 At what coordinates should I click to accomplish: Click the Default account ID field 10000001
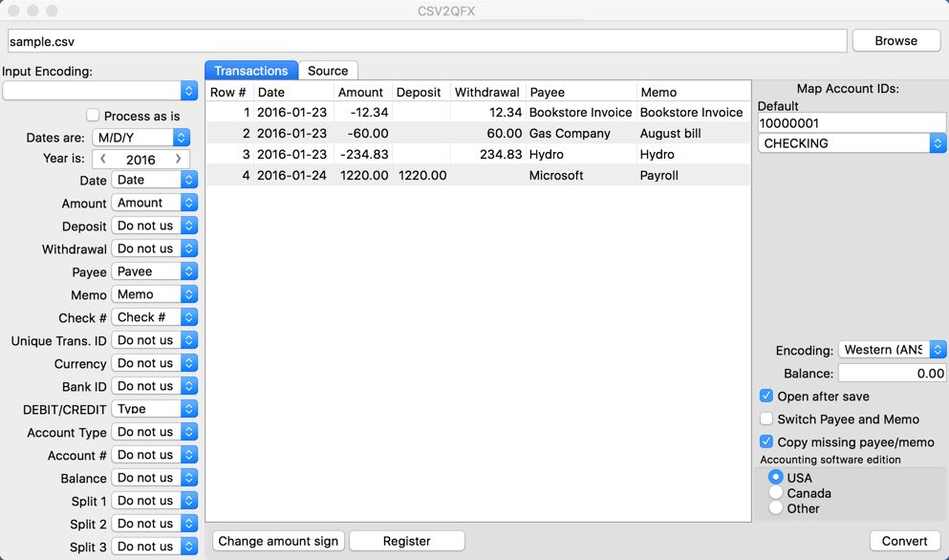(851, 123)
